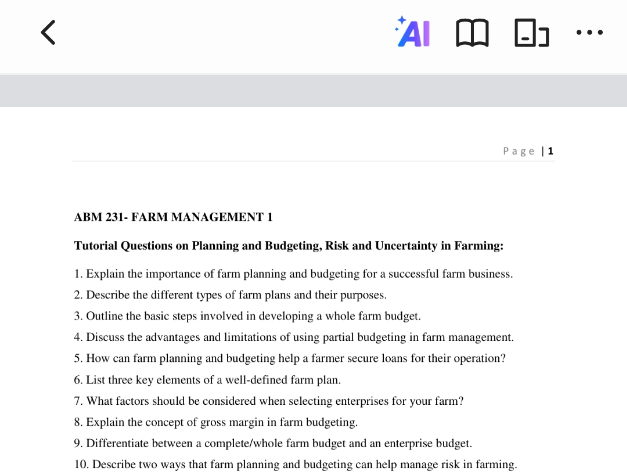
Task: Click question 1 about importance of farm planning
Action: [x=293, y=274]
